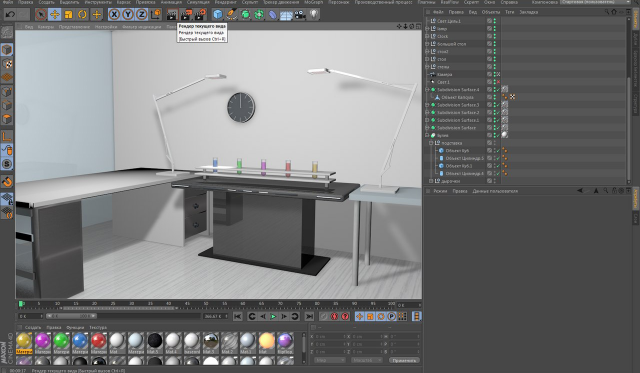Switch to Texture mode in left sidebar
This screenshot has width=640, height=373.
[7, 64]
